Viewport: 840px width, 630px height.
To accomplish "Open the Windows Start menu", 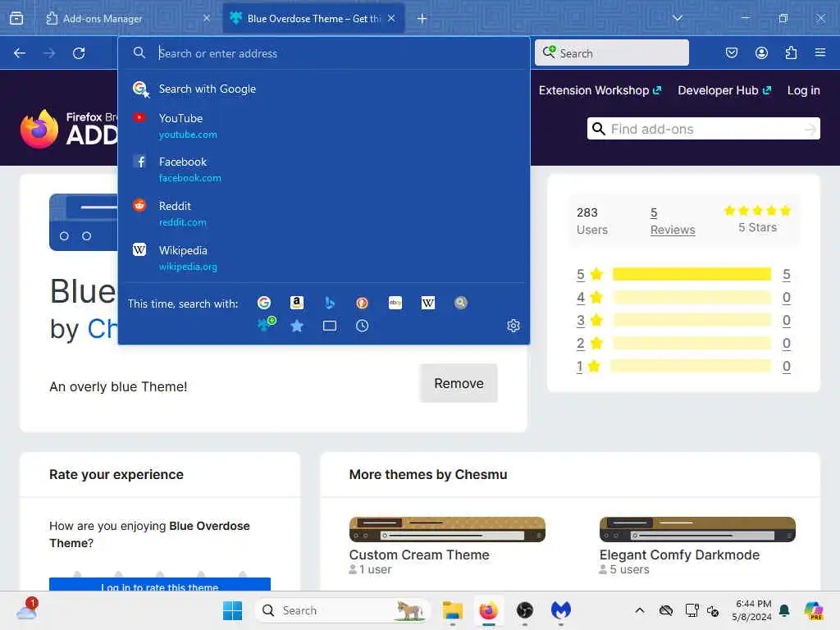I will coord(232,610).
